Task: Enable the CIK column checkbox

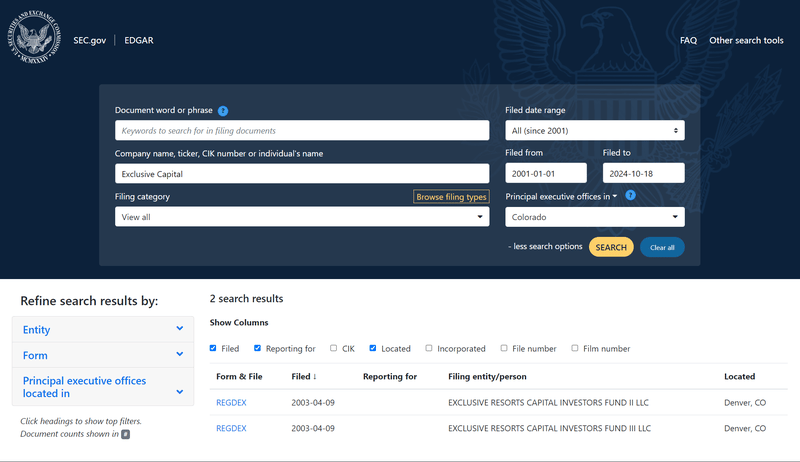Action: coord(333,348)
